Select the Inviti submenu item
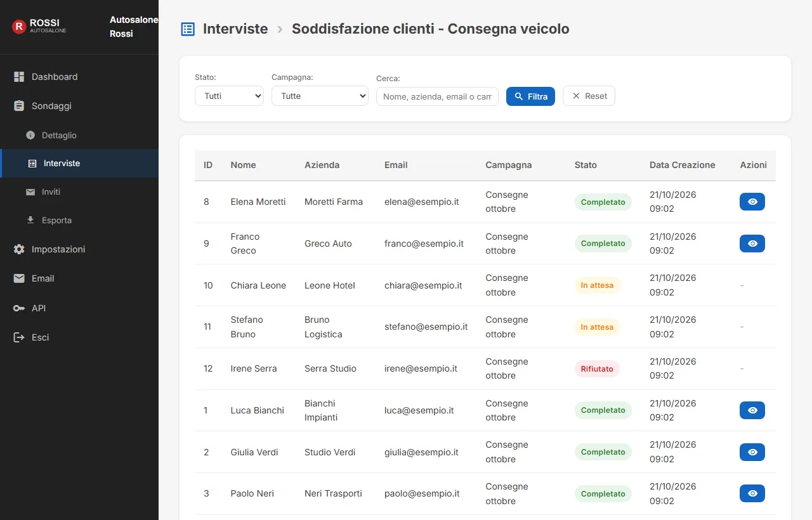 (79, 192)
